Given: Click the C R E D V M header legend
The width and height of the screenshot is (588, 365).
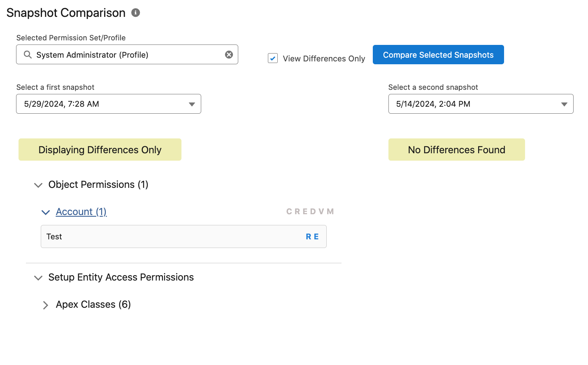Looking at the screenshot, I should [x=310, y=212].
